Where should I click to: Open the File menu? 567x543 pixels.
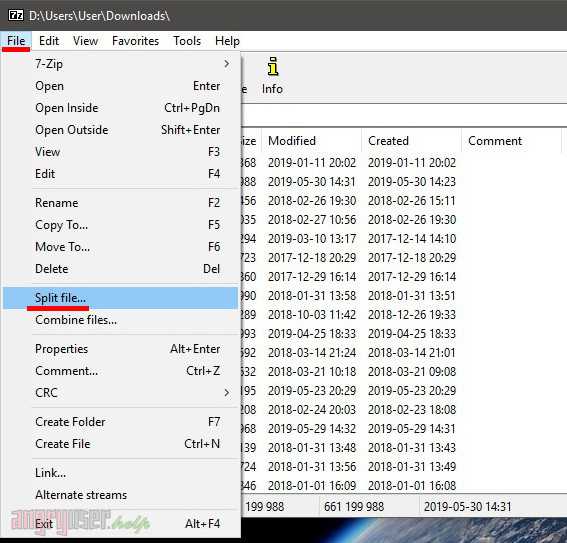click(x=16, y=40)
